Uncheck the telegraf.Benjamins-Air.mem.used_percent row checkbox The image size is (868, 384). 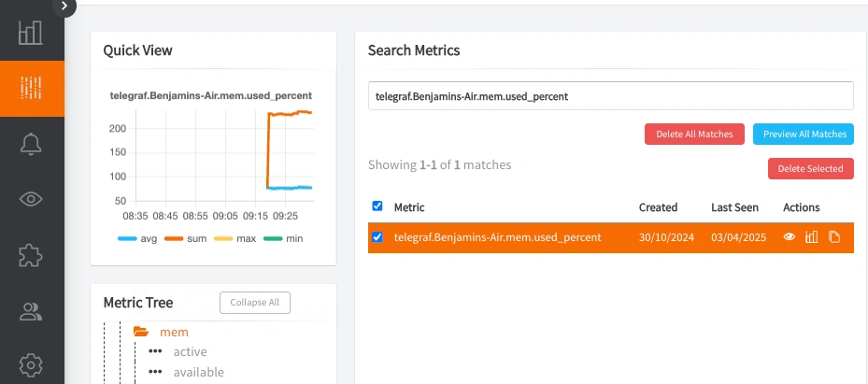click(377, 237)
